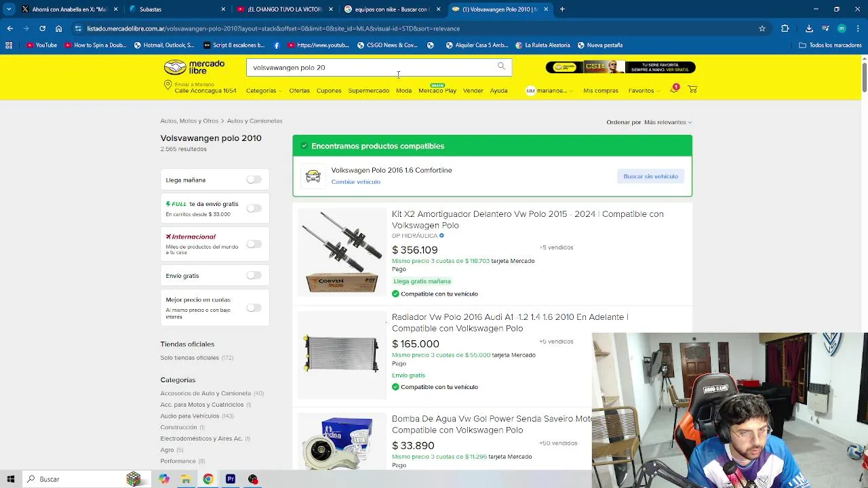The image size is (868, 488).
Task: Click the Buscar sin vehículo button
Action: point(650,176)
